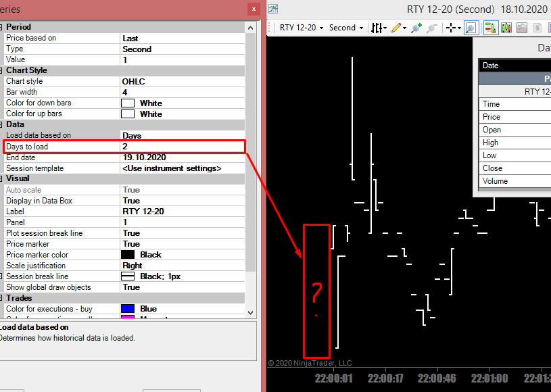Viewport: 551px width, 392px height.
Task: Open Indicators via line chart icon
Action: [522, 28]
